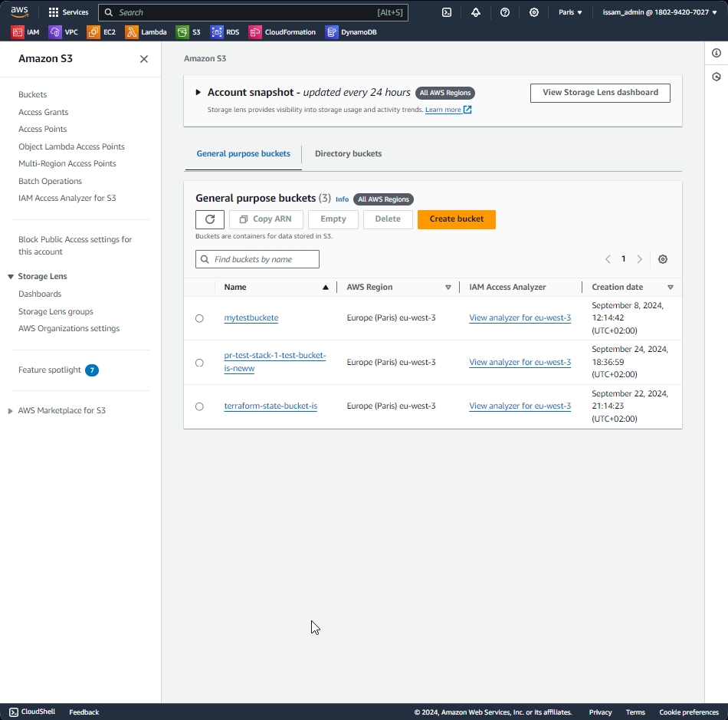Focus the Find buckets by name field
This screenshot has height=720, width=728.
257,259
